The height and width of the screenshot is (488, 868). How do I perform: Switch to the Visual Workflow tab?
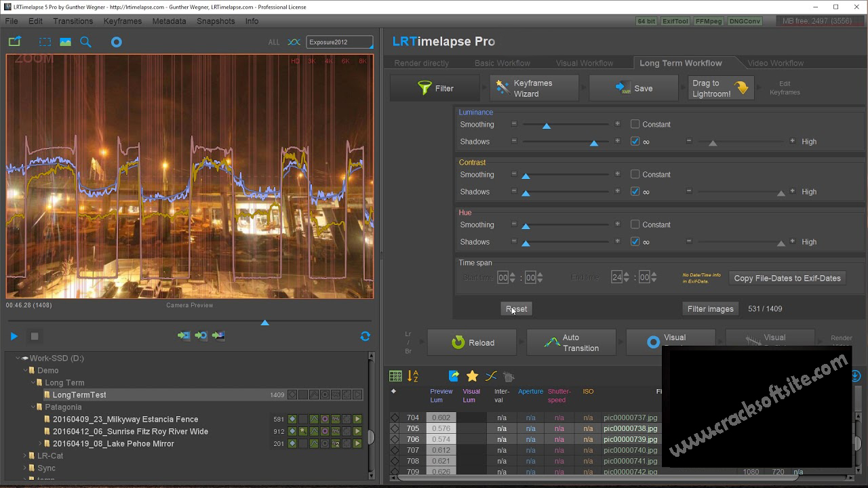point(585,63)
